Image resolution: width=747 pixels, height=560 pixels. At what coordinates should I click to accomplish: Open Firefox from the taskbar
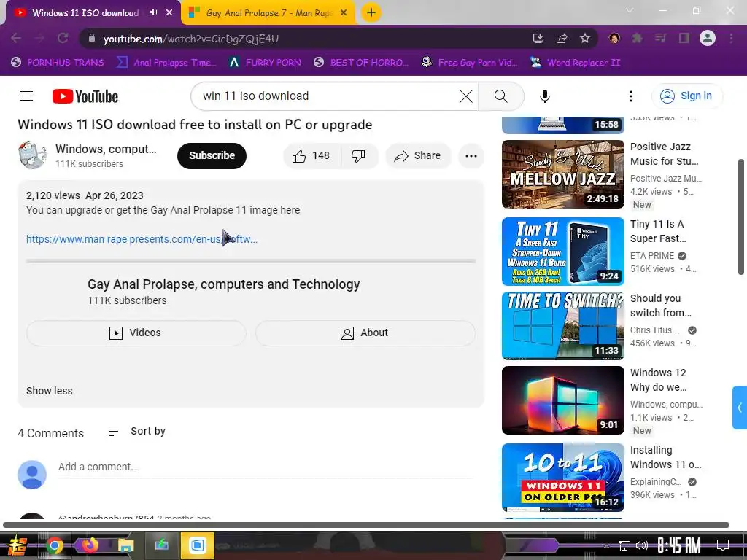click(90, 545)
